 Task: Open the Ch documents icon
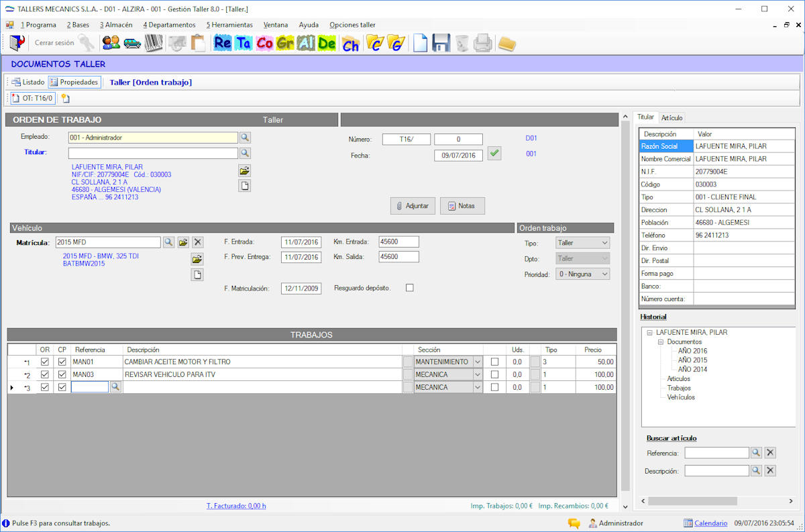pos(350,44)
